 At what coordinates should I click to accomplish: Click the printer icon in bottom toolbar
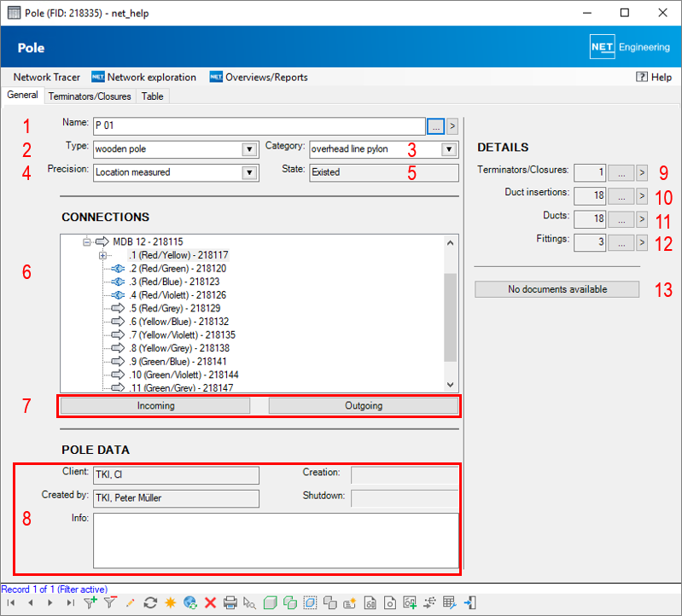(x=230, y=603)
